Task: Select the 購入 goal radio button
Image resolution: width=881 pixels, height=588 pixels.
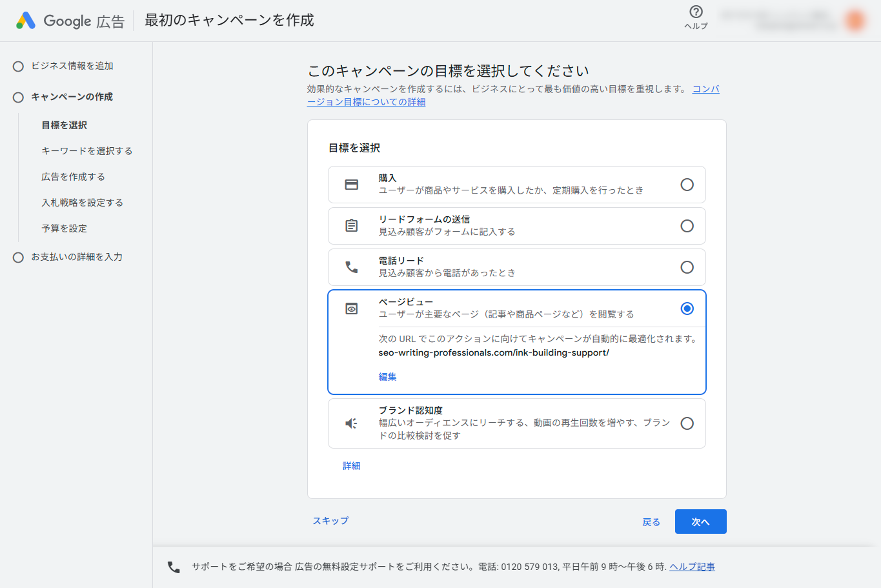Action: pyautogui.click(x=687, y=184)
